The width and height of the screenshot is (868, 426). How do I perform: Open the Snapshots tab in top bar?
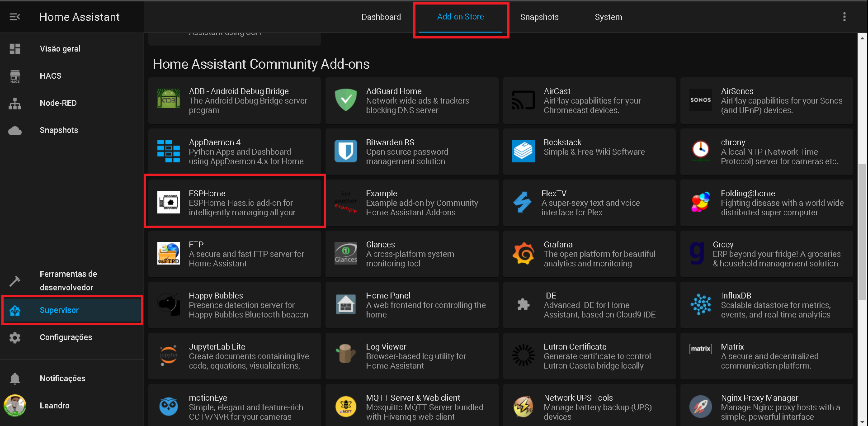[539, 17]
